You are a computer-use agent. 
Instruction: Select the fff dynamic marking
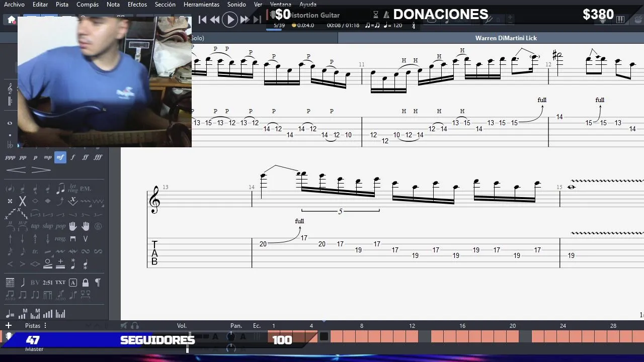(98, 157)
